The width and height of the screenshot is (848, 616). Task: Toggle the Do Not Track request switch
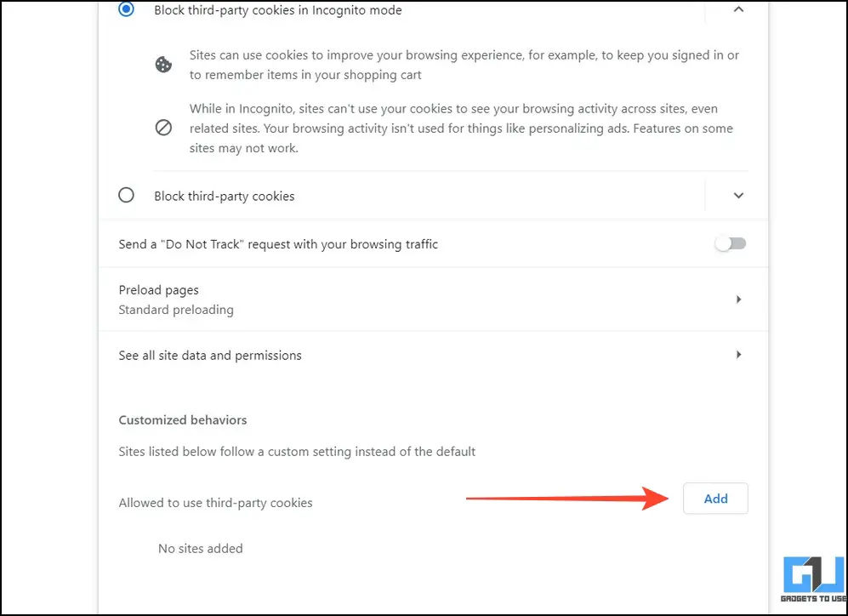[x=730, y=244]
